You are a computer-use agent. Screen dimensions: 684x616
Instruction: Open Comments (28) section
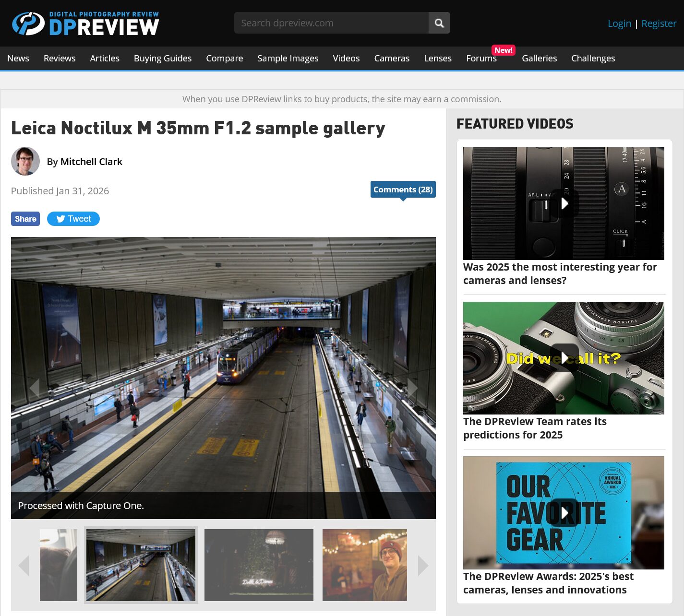pos(403,190)
